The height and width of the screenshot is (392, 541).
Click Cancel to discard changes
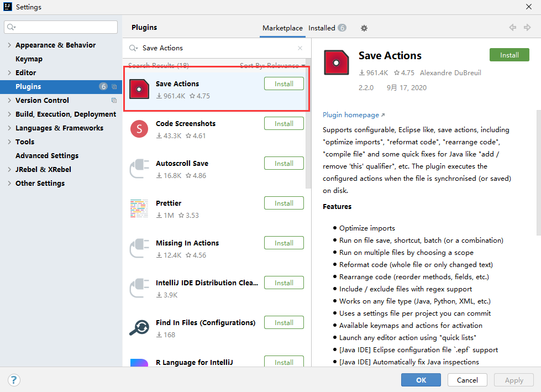coord(467,380)
